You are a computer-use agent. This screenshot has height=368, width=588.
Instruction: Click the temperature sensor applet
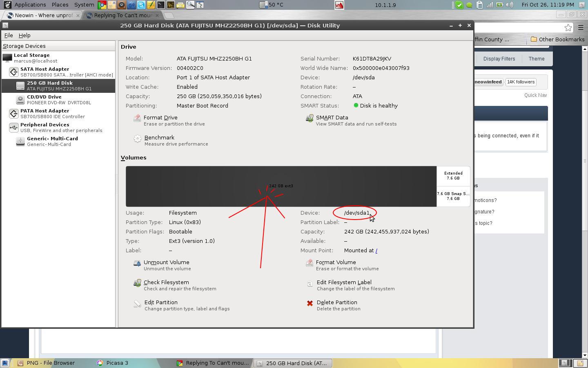pos(272,5)
